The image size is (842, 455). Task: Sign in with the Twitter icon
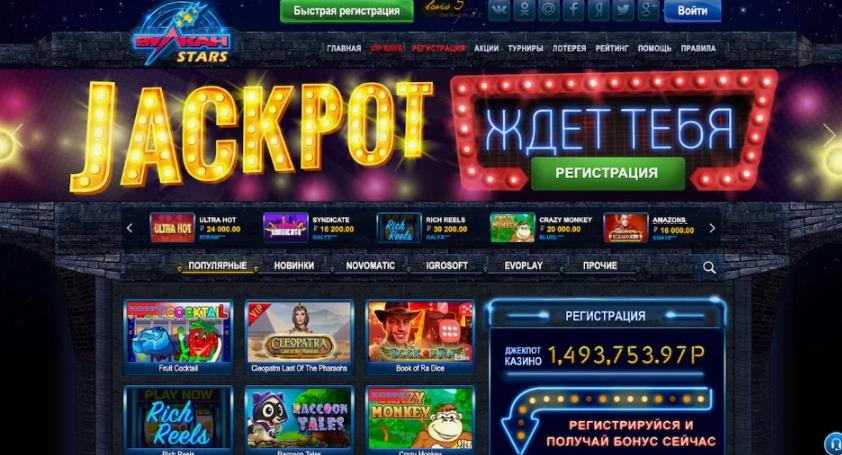tap(623, 10)
